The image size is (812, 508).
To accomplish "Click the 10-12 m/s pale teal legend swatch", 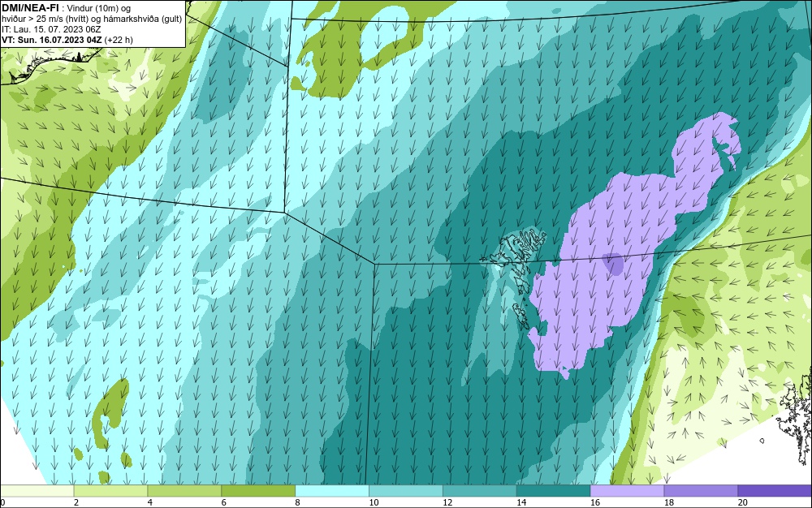I will click(406, 491).
